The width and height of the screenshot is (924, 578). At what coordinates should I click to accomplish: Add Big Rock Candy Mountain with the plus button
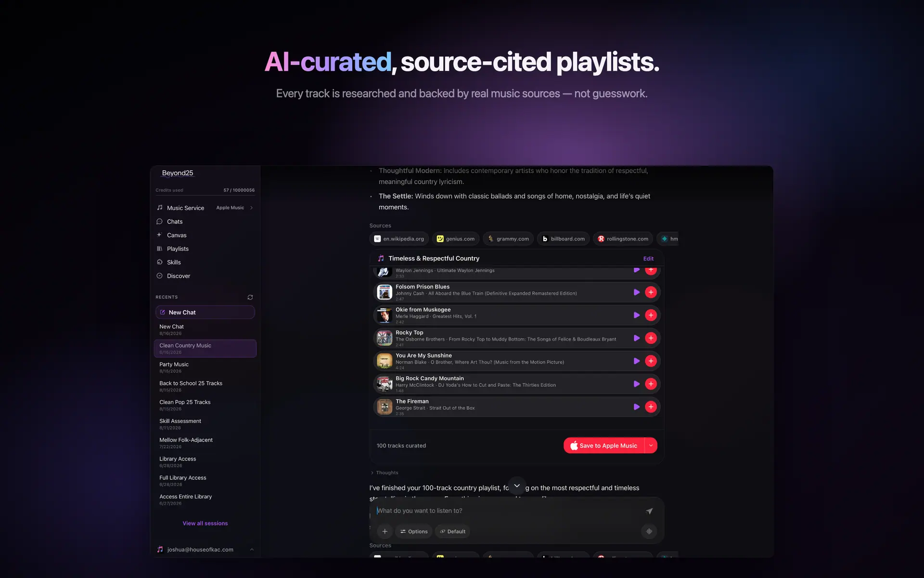coord(651,384)
